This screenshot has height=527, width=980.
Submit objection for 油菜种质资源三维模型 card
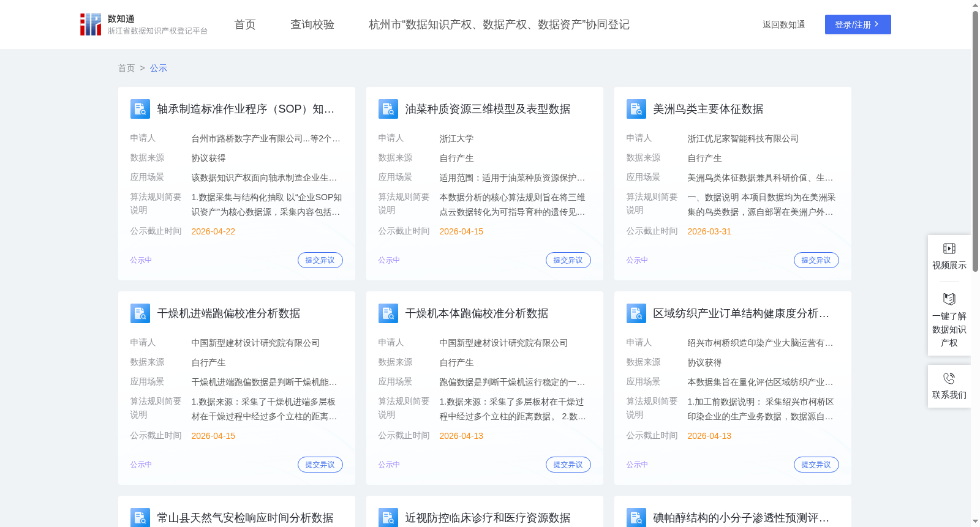pos(568,260)
